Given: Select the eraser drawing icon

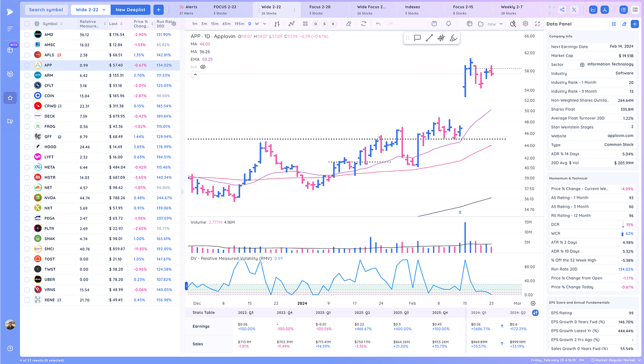Looking at the screenshot, I should tap(349, 24).
